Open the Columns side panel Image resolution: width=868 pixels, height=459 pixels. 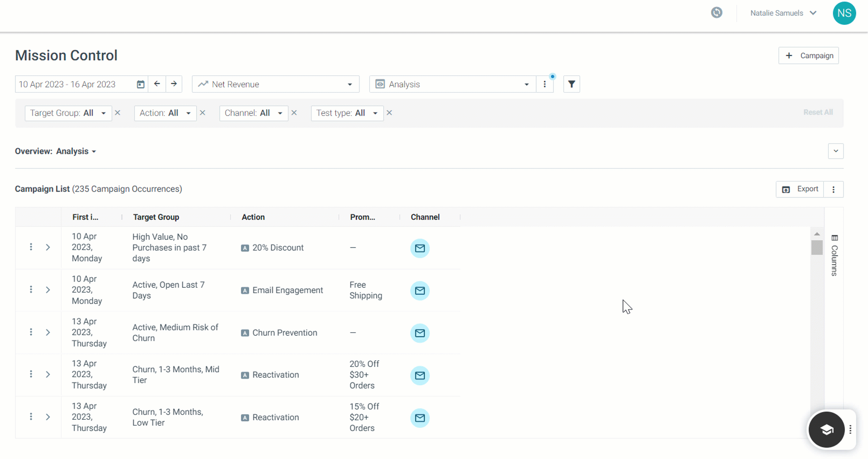(834, 256)
